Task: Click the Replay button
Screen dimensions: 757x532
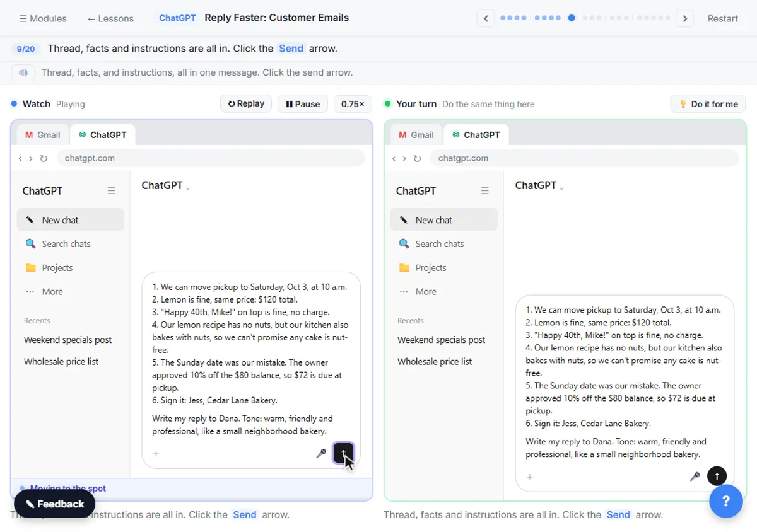Action: click(246, 104)
